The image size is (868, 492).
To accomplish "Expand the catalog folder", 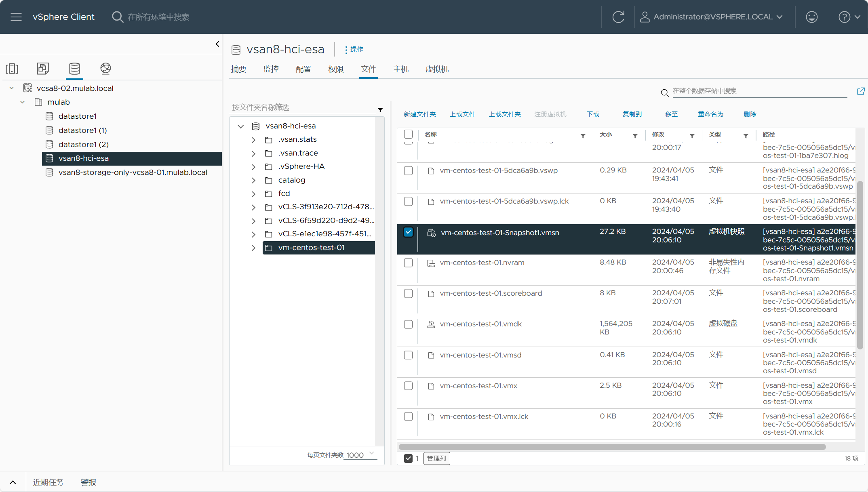I will [x=253, y=181].
